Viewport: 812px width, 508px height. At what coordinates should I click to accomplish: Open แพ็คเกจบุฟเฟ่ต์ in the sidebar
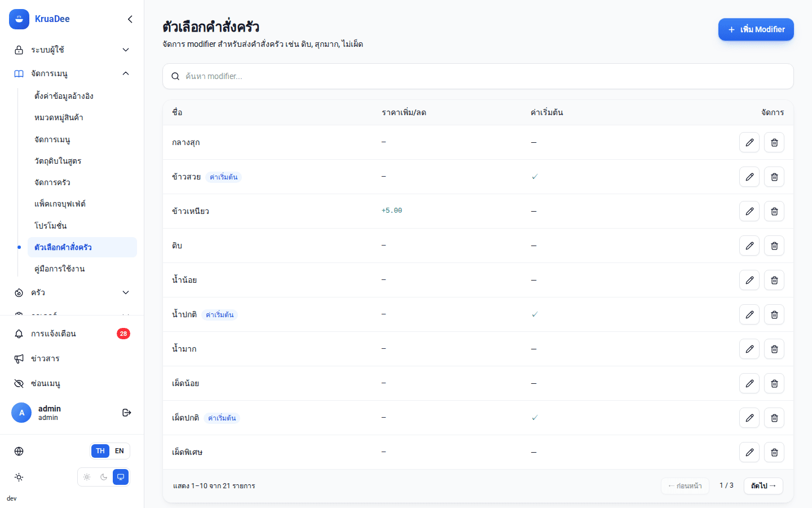pyautogui.click(x=82, y=204)
